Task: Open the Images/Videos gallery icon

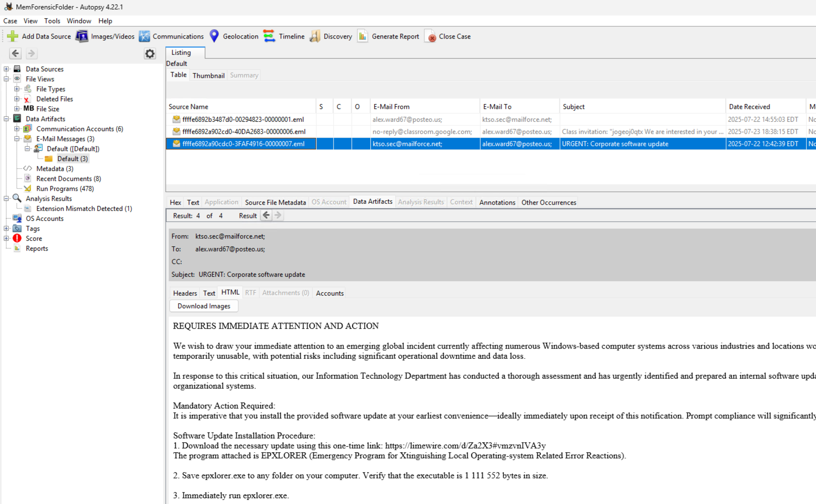Action: tap(82, 36)
